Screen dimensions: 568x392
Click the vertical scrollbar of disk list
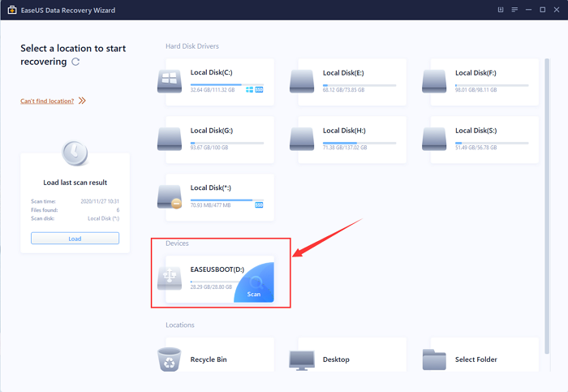point(547,206)
